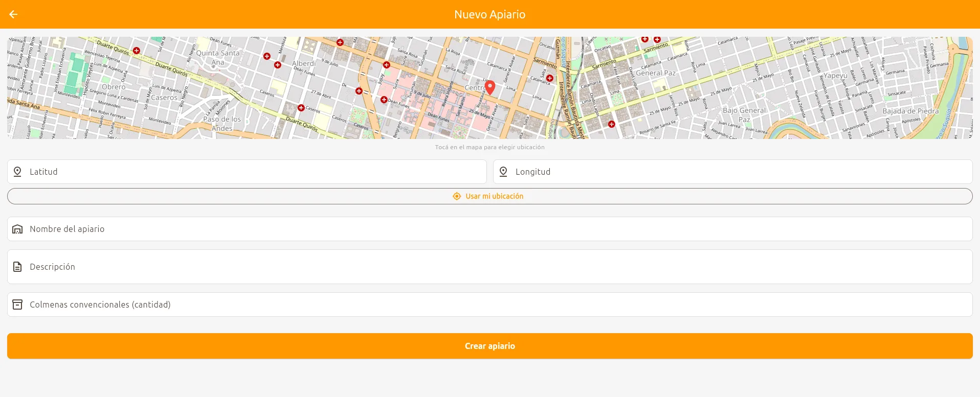Image resolution: width=980 pixels, height=397 pixels.
Task: Pick Alberdi neighborhood label on map
Action: coord(304,63)
